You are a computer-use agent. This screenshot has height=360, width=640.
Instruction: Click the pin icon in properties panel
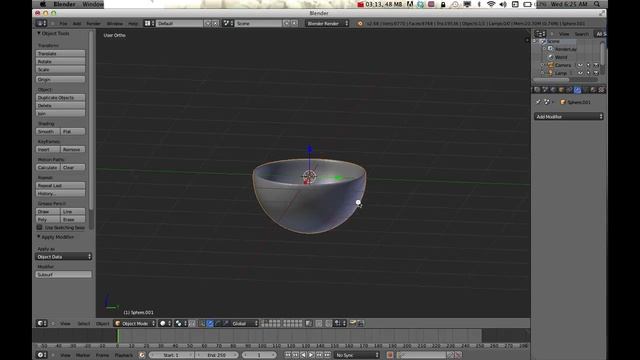pos(538,102)
